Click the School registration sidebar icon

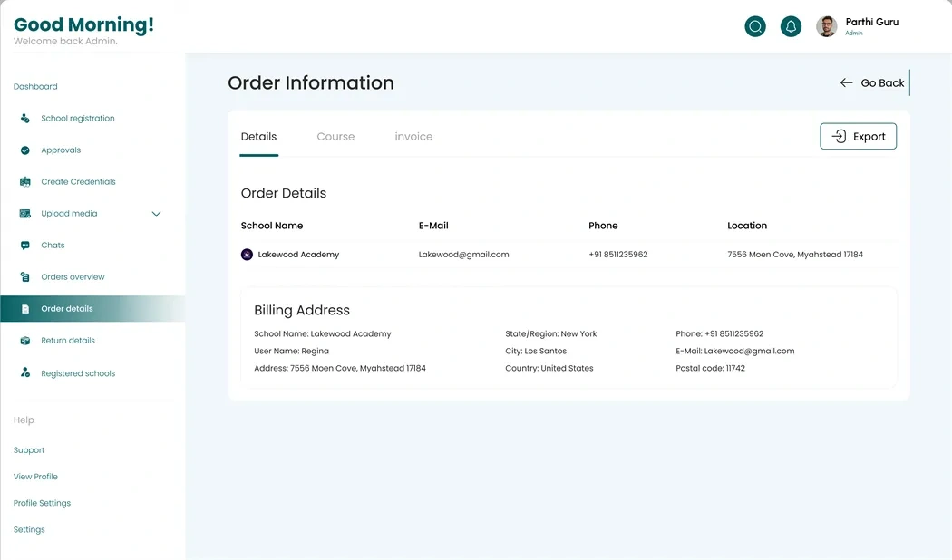click(x=24, y=119)
